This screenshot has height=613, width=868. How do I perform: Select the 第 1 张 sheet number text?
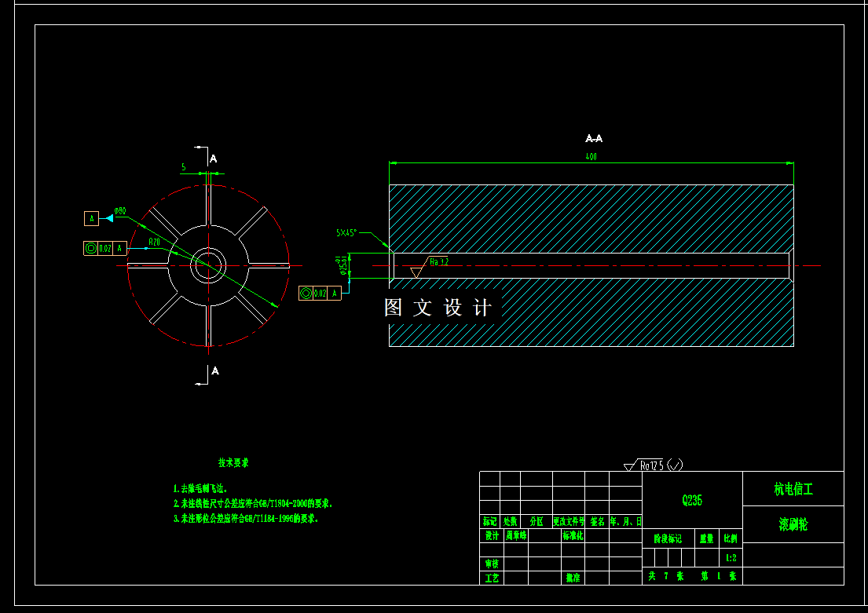[x=719, y=576]
